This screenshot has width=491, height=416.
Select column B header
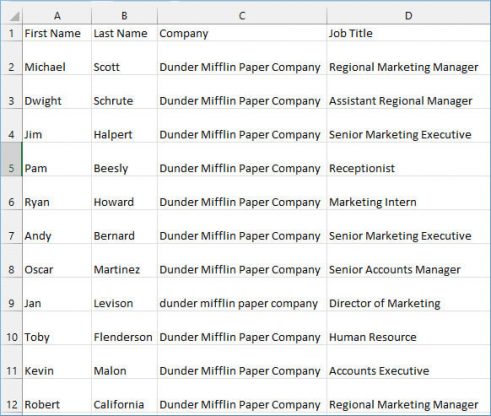tap(124, 16)
